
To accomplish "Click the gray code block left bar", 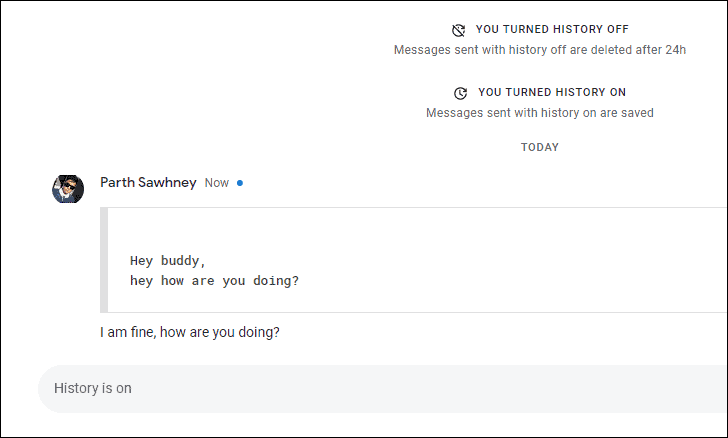I will [x=104, y=260].
